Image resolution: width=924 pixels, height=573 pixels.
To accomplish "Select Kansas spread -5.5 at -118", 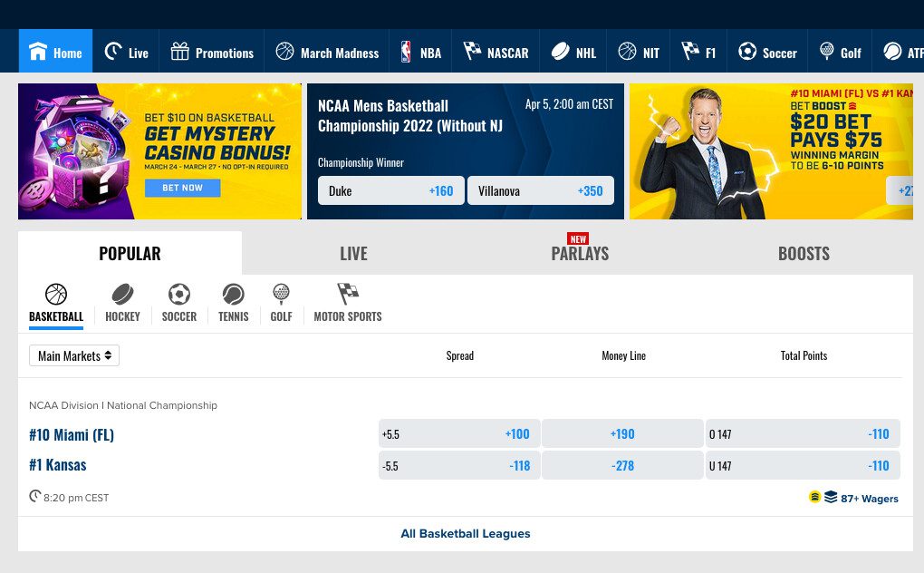I will [x=459, y=465].
